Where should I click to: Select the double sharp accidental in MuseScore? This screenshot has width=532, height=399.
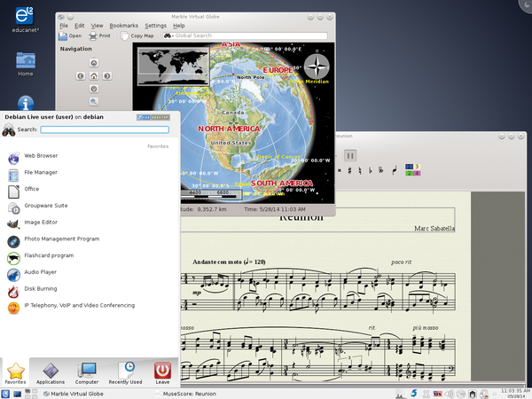coord(340,170)
